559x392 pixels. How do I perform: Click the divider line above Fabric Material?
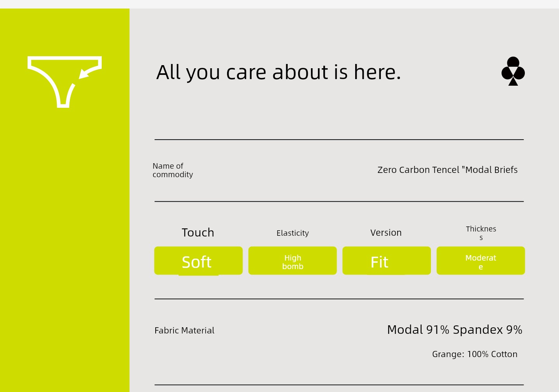point(339,299)
